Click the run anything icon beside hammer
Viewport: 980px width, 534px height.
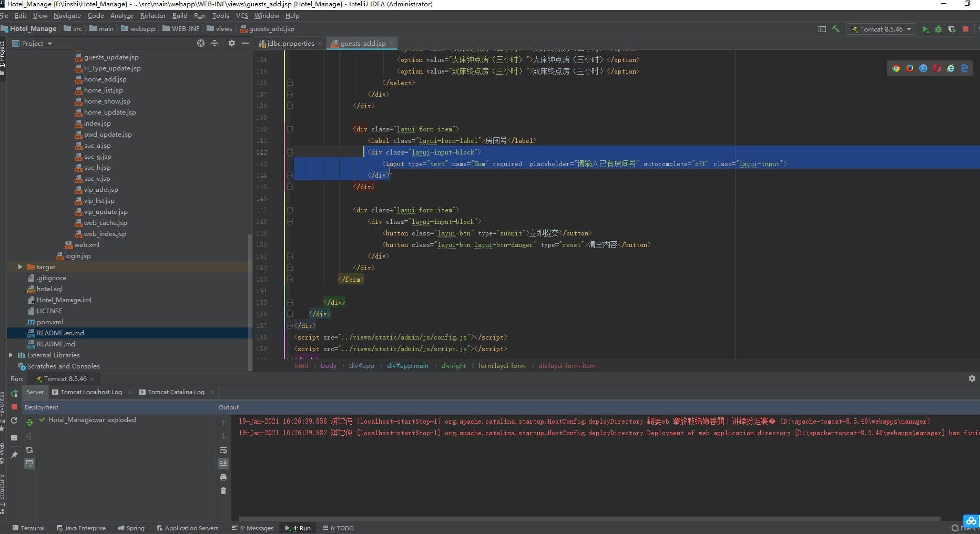point(822,29)
